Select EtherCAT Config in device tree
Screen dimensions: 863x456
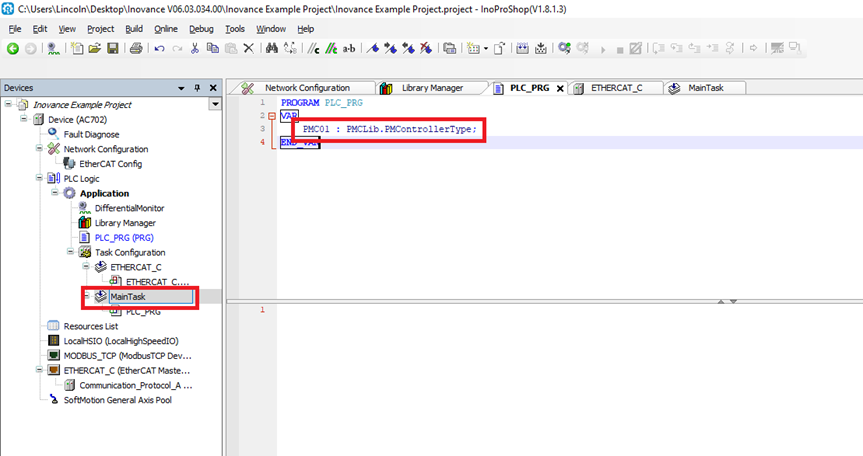(110, 163)
